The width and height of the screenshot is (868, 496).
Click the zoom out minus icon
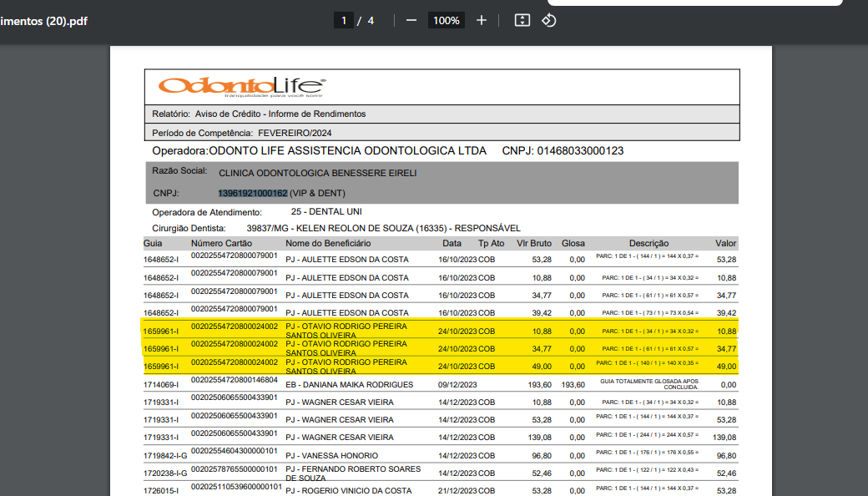click(411, 20)
